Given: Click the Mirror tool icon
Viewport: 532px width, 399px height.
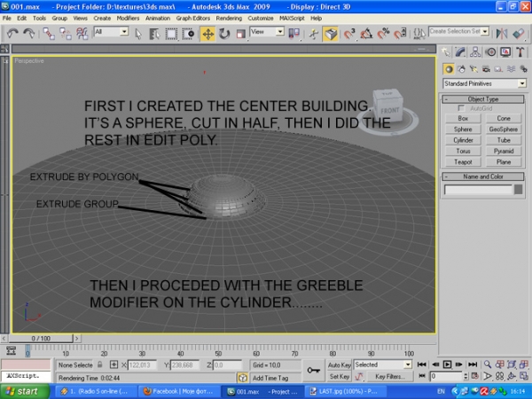Looking at the screenshot, I should [x=502, y=34].
